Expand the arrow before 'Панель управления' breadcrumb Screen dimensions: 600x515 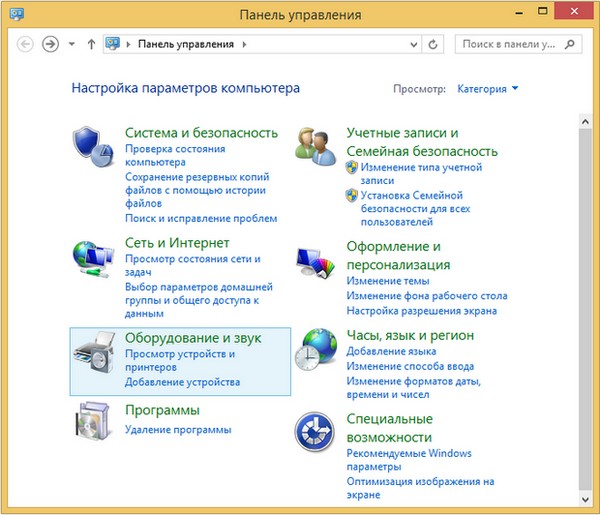click(128, 44)
